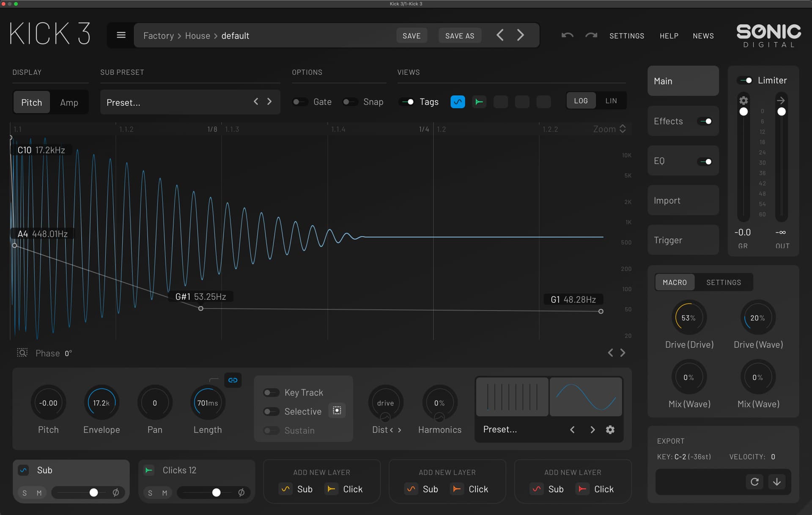This screenshot has width=812, height=515.
Task: Open the waveform preset gear settings
Action: 610,430
